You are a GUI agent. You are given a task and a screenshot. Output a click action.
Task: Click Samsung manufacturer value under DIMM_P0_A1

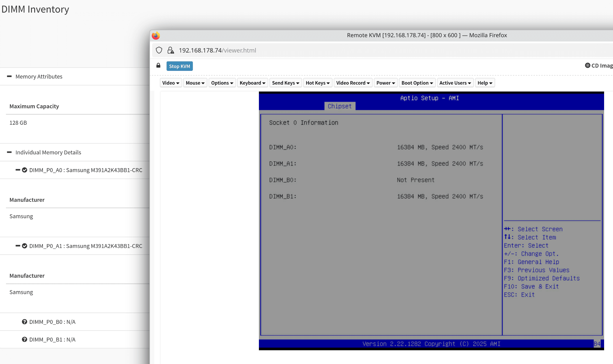click(21, 292)
